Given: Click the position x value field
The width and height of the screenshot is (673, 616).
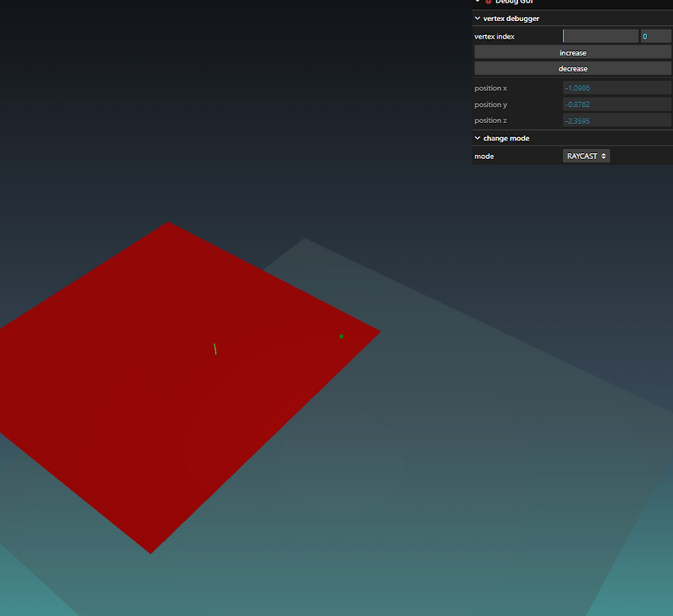Looking at the screenshot, I should [617, 88].
